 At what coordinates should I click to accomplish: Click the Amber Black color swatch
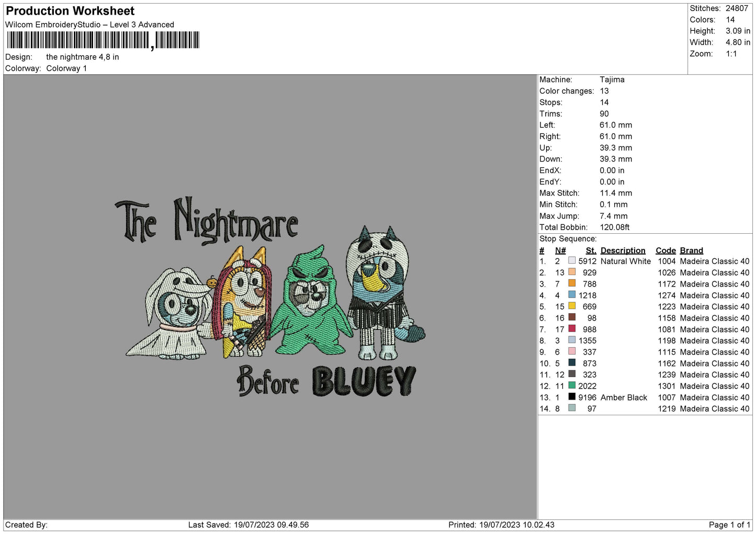point(572,397)
